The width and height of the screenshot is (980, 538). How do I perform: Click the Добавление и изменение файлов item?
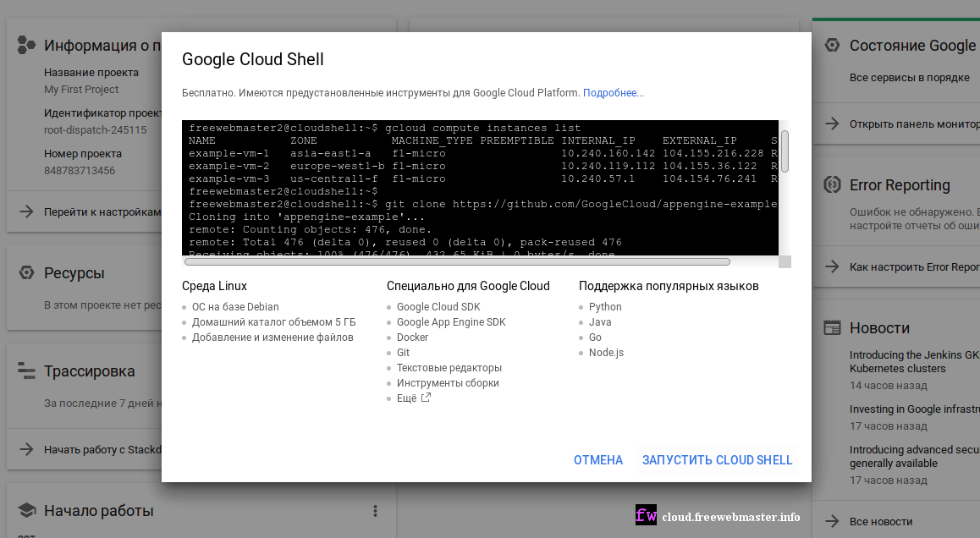pos(273,338)
